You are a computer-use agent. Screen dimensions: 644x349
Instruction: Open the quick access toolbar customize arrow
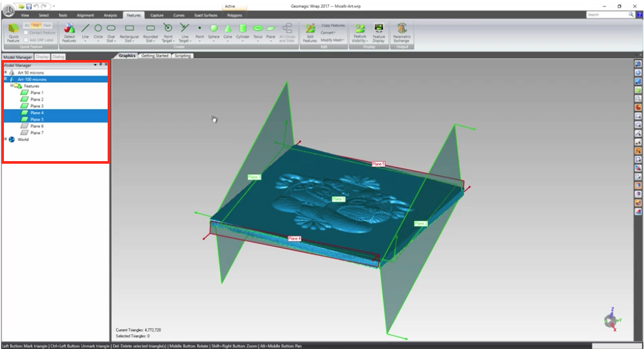click(54, 7)
